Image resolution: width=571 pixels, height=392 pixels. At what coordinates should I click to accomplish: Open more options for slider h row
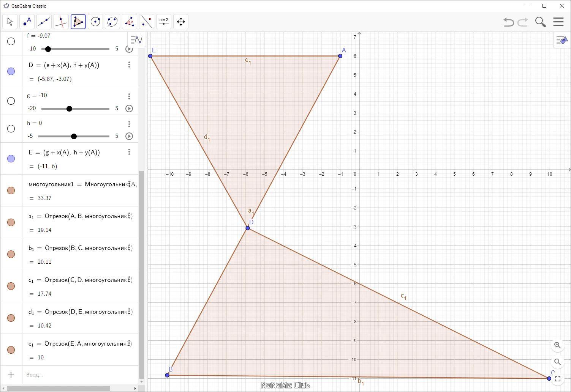tap(129, 124)
